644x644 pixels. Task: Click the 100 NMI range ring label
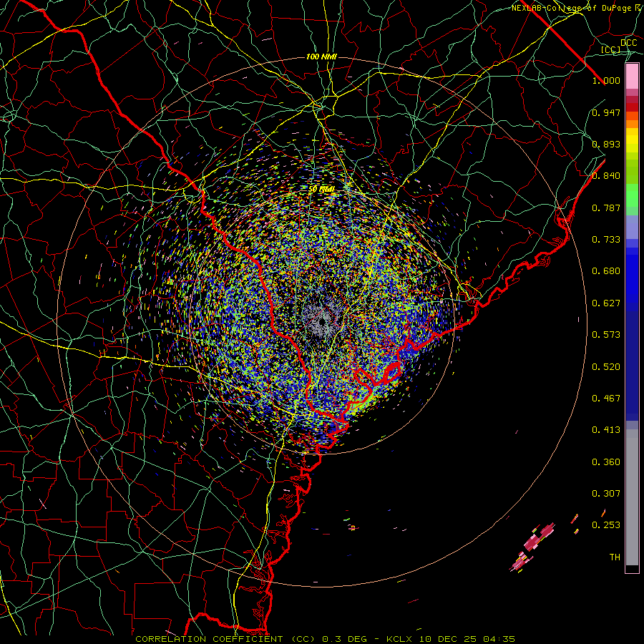321,57
